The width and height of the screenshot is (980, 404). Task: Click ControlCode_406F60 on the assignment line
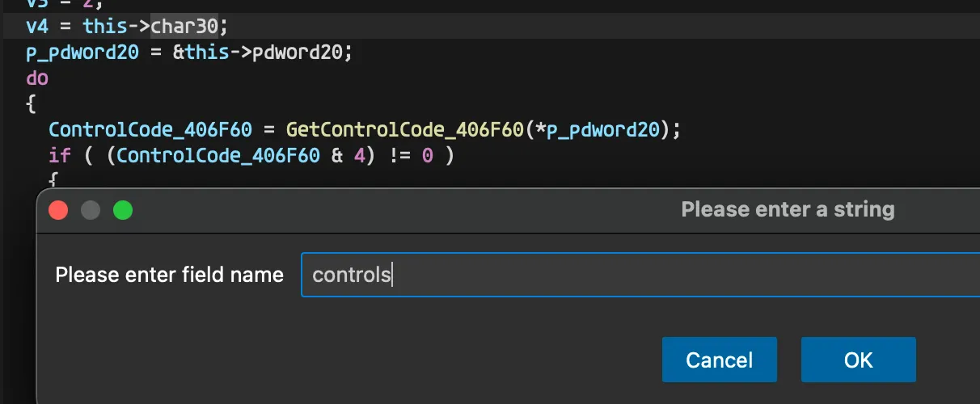tap(150, 130)
